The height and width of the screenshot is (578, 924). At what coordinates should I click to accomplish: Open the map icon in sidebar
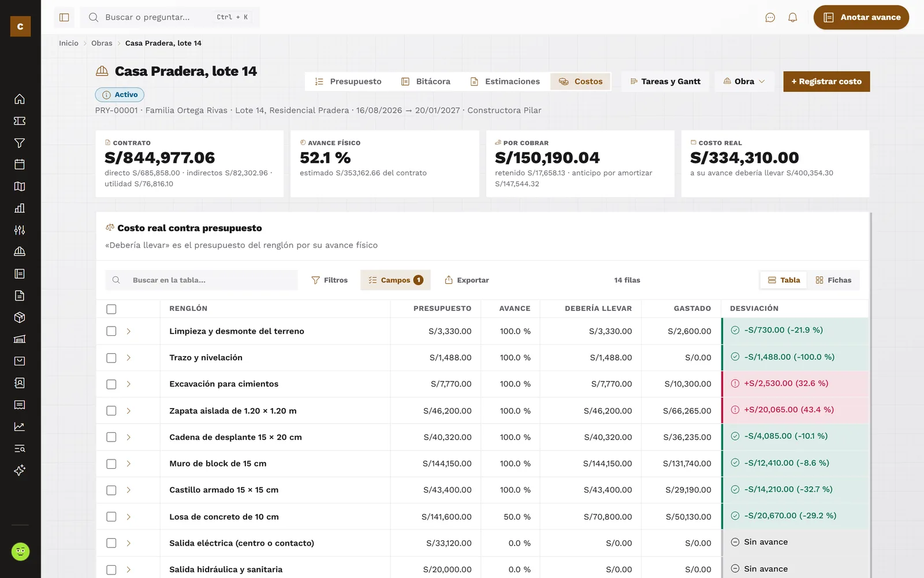click(20, 186)
